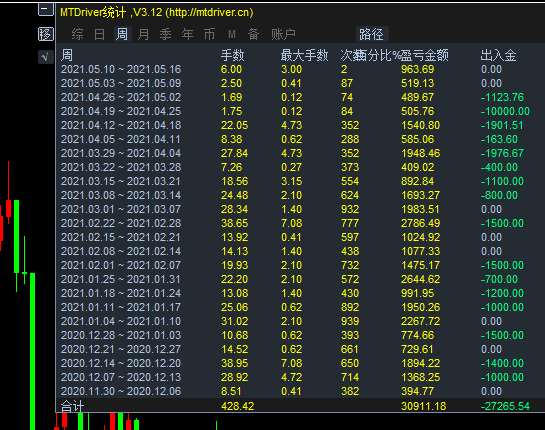This screenshot has width=545, height=430.
Task: Click the 939 trade count value
Action: point(350,321)
